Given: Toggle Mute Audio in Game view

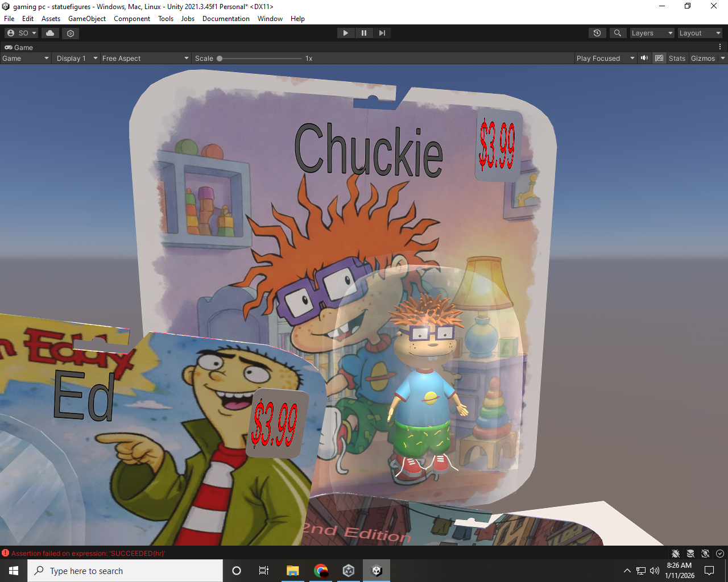Looking at the screenshot, I should tap(644, 58).
